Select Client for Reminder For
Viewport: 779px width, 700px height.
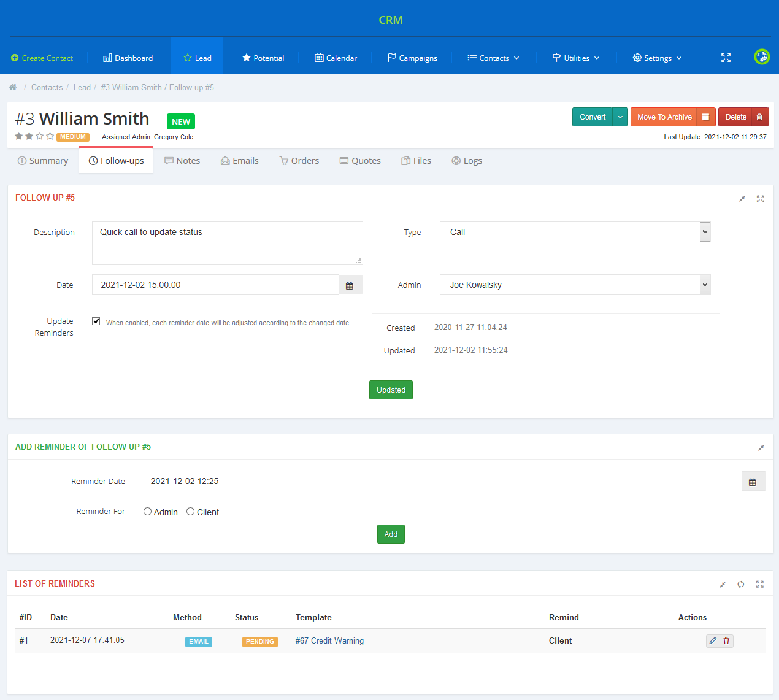190,512
